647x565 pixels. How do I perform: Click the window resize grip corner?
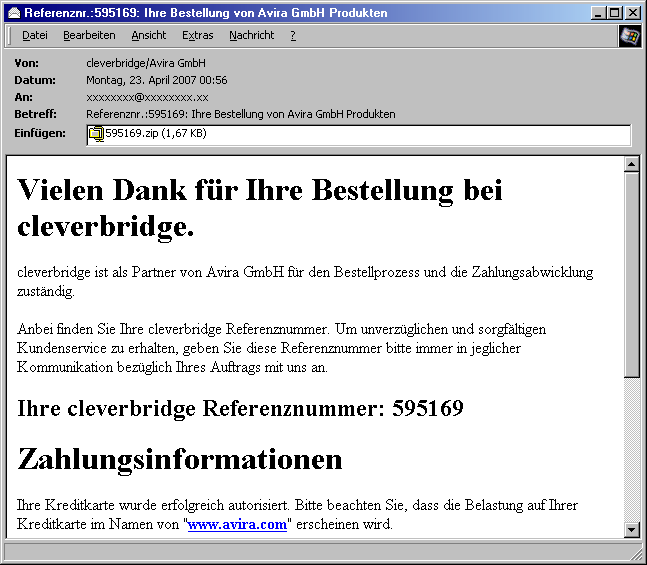click(638, 556)
